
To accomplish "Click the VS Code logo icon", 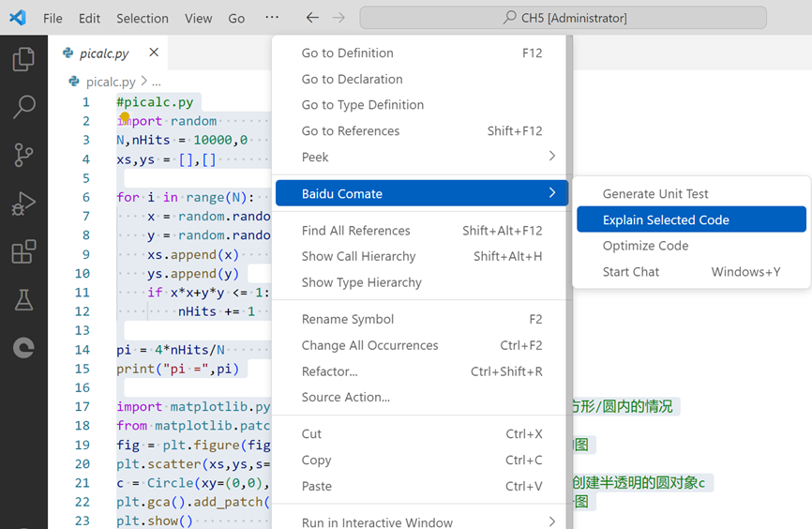I will 17,18.
